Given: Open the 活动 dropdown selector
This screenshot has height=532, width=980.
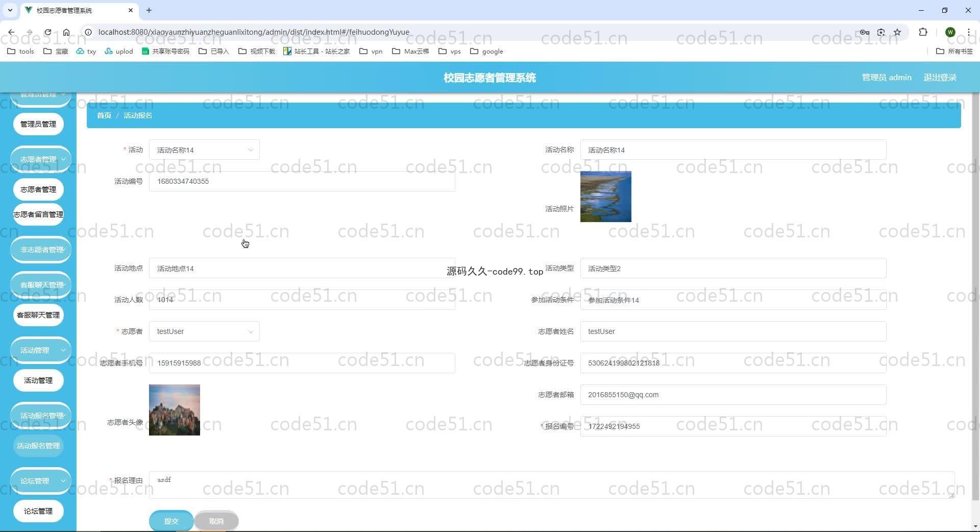Looking at the screenshot, I should (204, 150).
